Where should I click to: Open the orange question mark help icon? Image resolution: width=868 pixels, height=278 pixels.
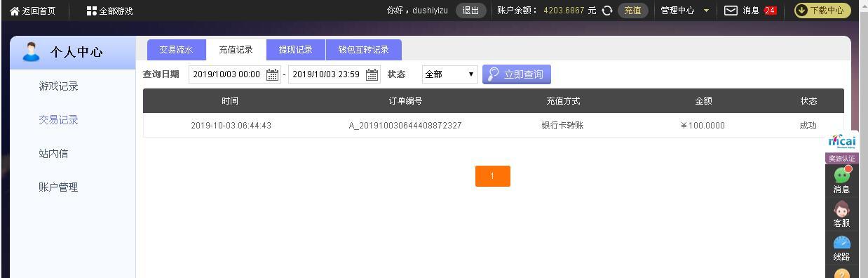[x=841, y=273]
